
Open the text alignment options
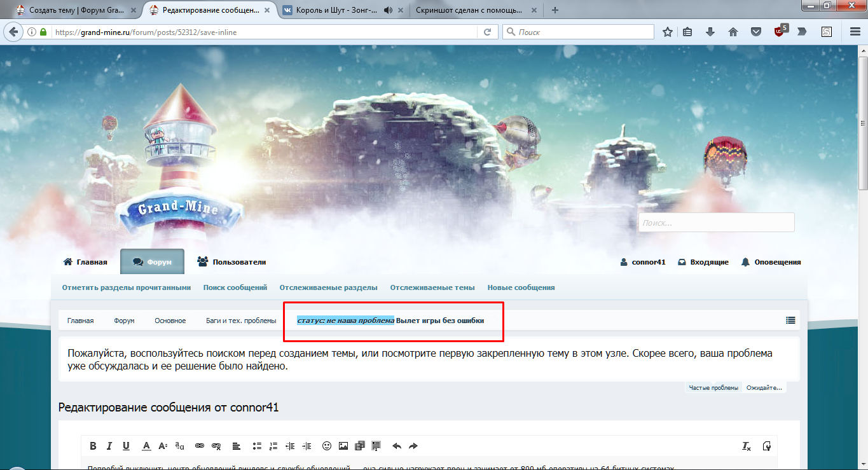click(x=237, y=446)
